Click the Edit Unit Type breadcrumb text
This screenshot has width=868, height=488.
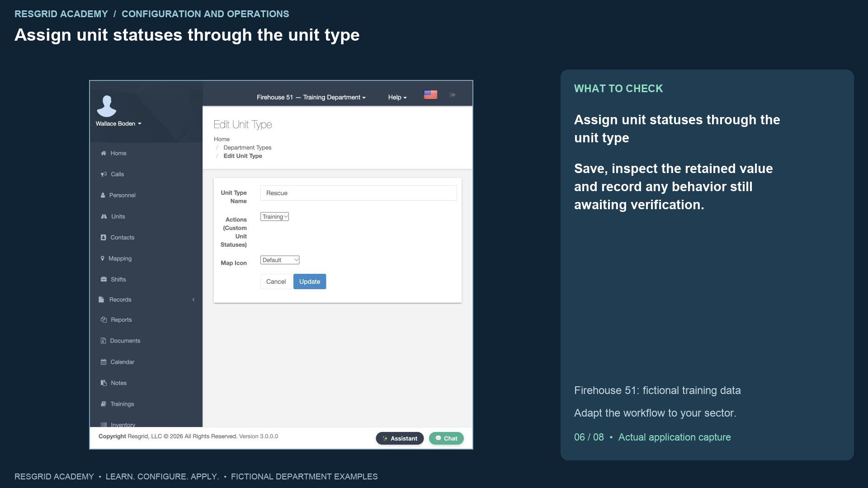click(243, 156)
